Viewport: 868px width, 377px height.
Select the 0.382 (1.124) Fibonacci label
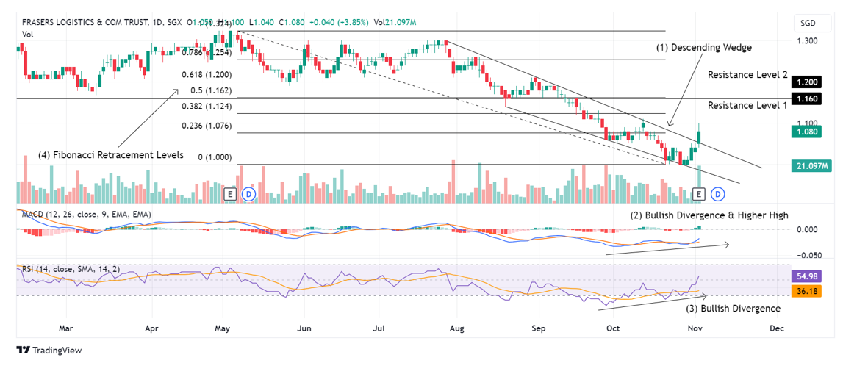(x=207, y=106)
